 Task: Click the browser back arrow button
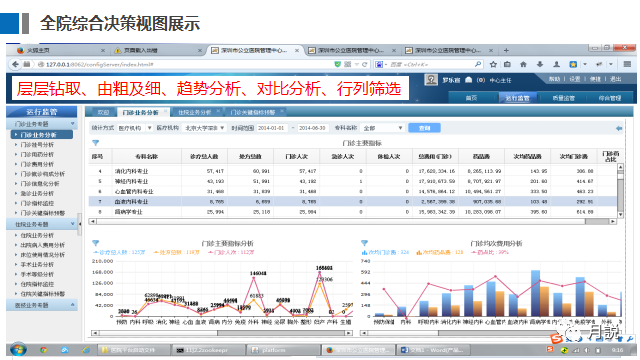coord(15,64)
